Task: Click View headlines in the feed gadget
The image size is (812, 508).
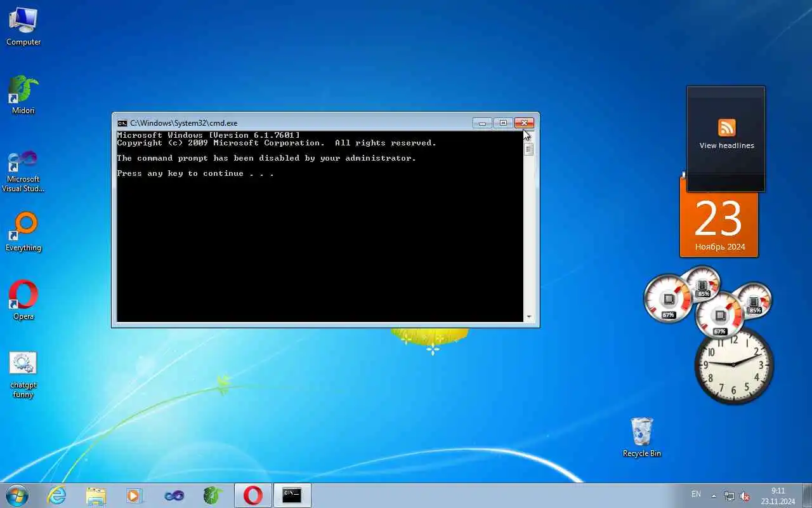Action: (x=726, y=145)
